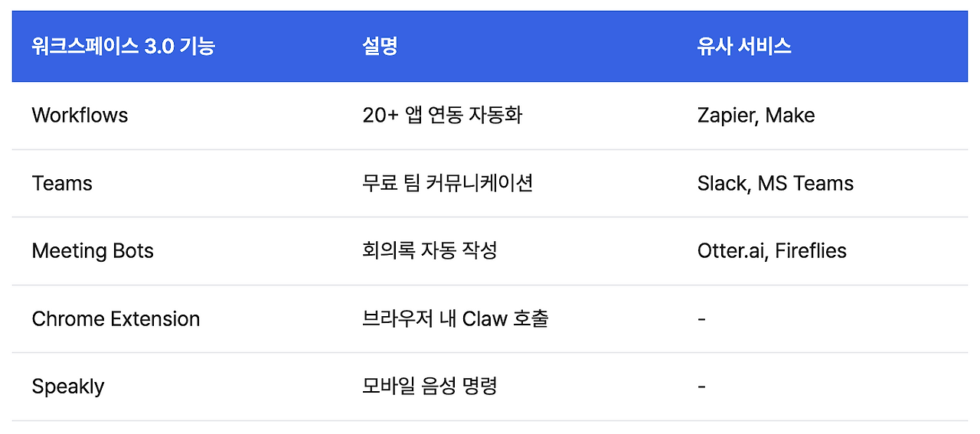Select the Meeting Bots row label
Viewport: 980px width, 434px height.
tap(93, 251)
